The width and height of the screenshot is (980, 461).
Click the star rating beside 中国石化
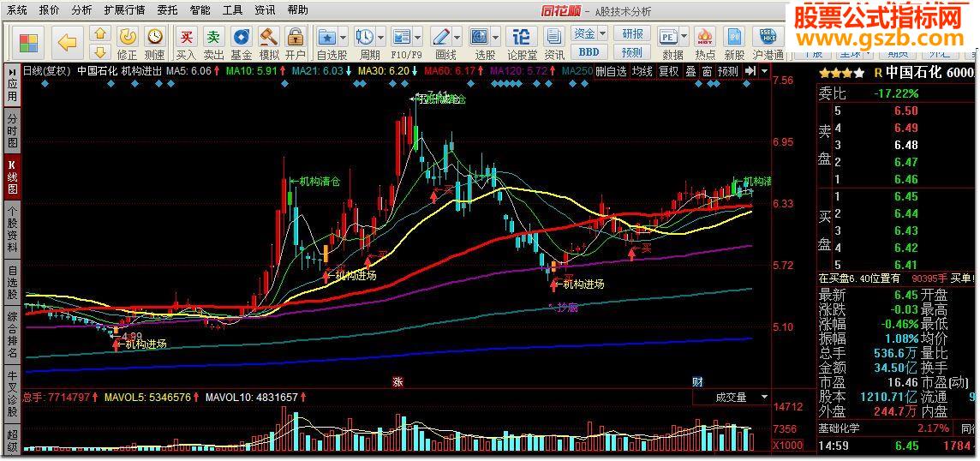843,73
